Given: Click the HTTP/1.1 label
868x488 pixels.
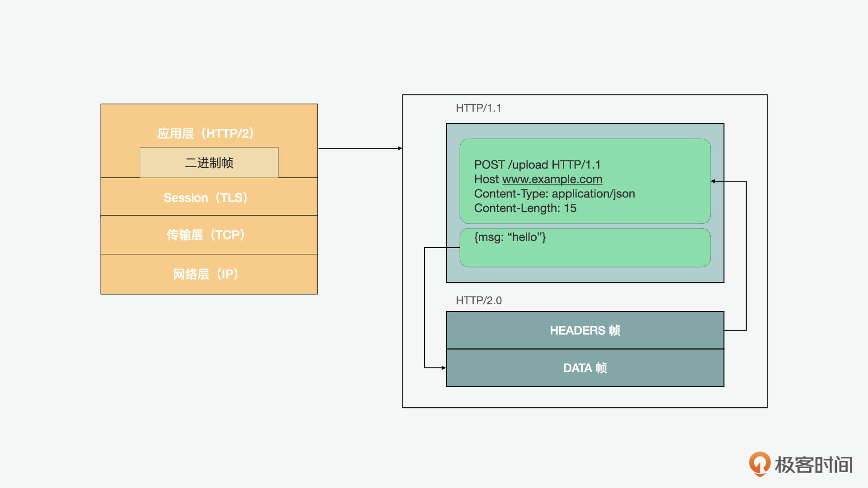Looking at the screenshot, I should [x=478, y=108].
